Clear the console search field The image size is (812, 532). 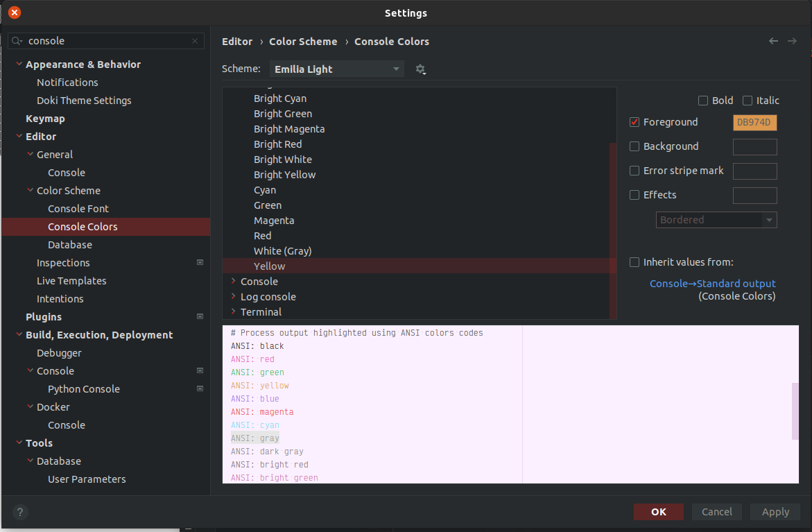[194, 41]
